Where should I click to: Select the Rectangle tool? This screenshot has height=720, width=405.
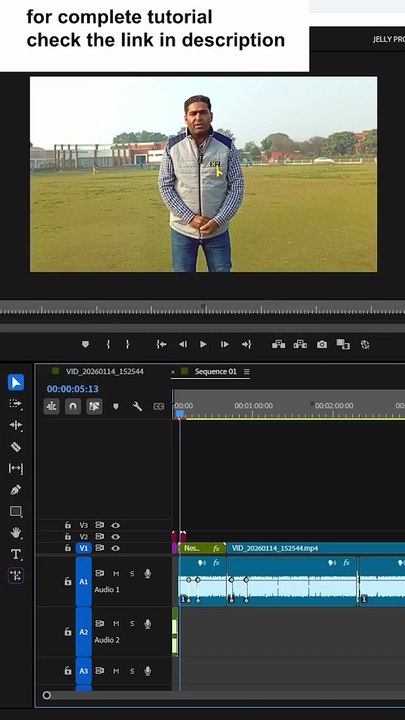pyautogui.click(x=16, y=511)
